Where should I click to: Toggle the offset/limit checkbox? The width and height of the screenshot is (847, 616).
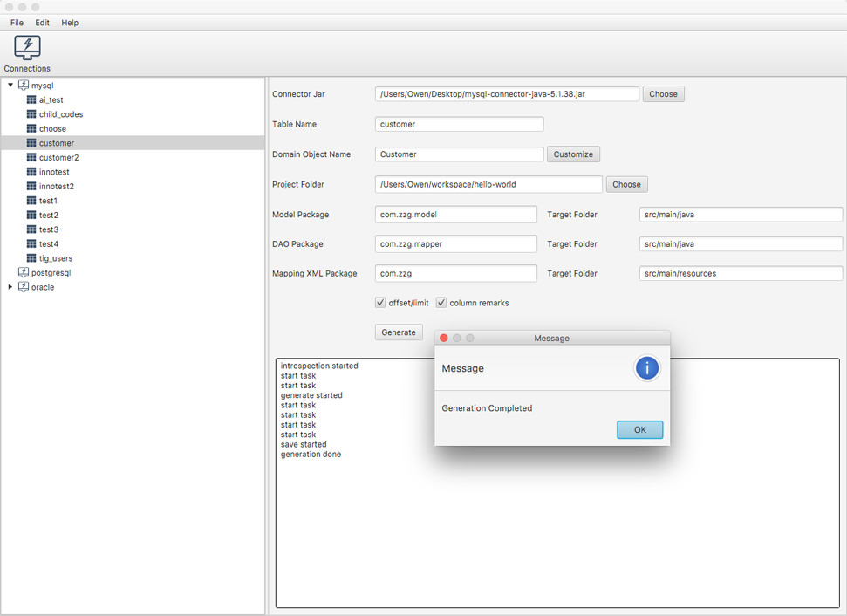tap(380, 303)
